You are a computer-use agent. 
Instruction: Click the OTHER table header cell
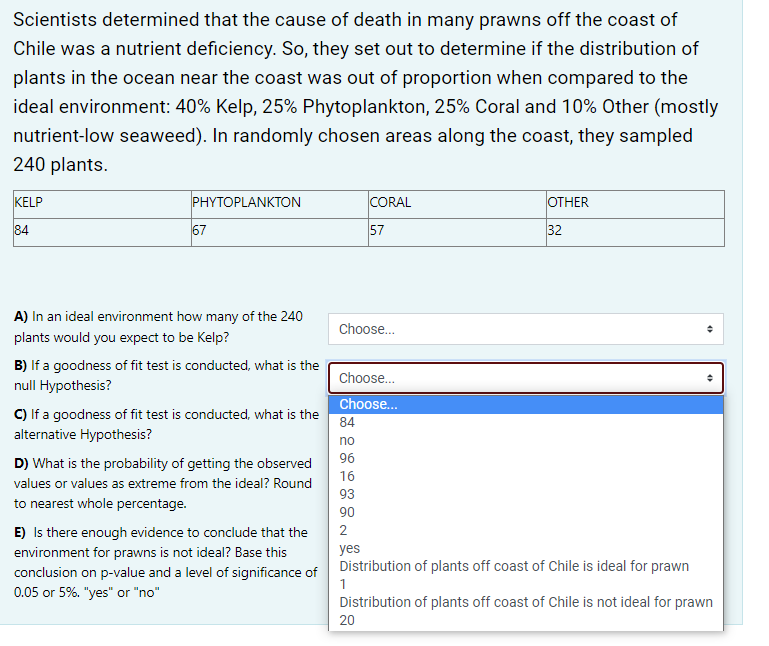tap(635, 205)
